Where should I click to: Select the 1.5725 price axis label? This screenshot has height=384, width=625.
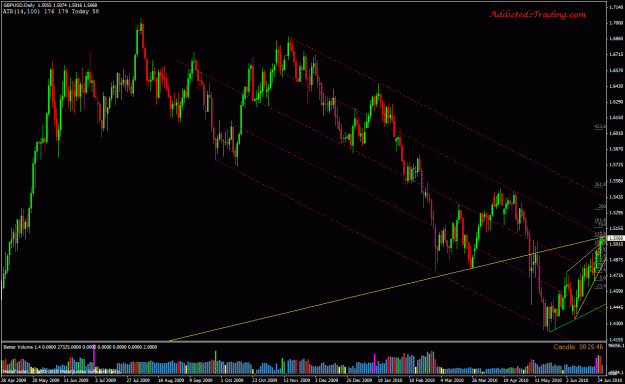[616, 165]
